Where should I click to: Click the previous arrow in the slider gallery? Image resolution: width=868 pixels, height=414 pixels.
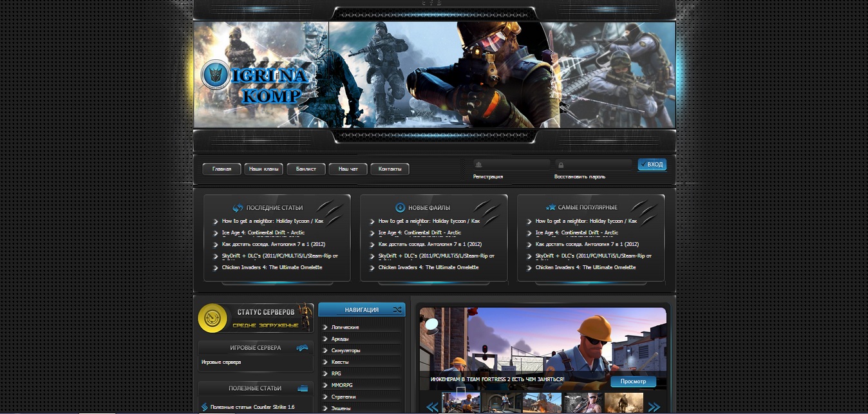(x=432, y=406)
